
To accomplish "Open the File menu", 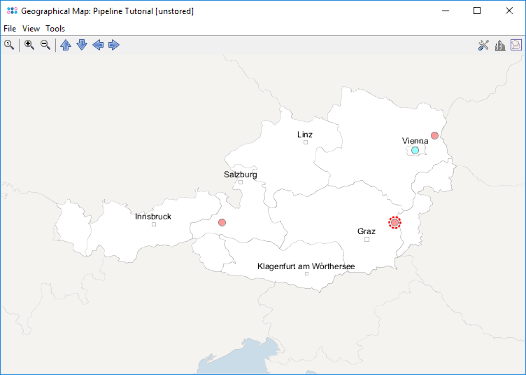I will click(x=10, y=29).
